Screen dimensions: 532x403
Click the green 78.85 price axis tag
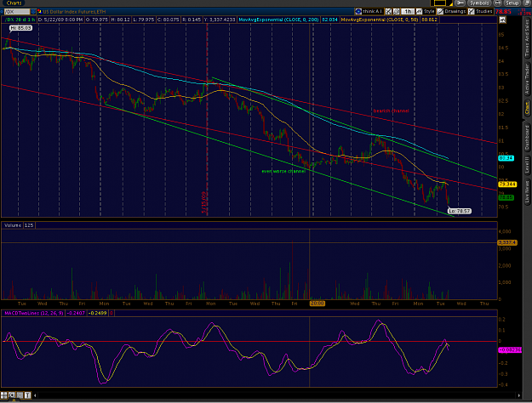click(506, 197)
